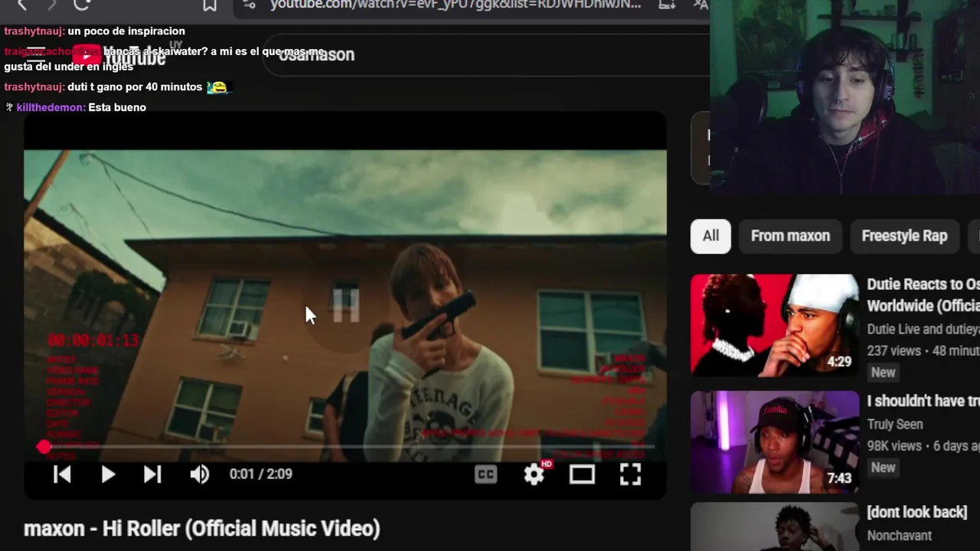Open the site settings icon in address bar
The height and width of the screenshot is (551, 980).
click(x=248, y=5)
